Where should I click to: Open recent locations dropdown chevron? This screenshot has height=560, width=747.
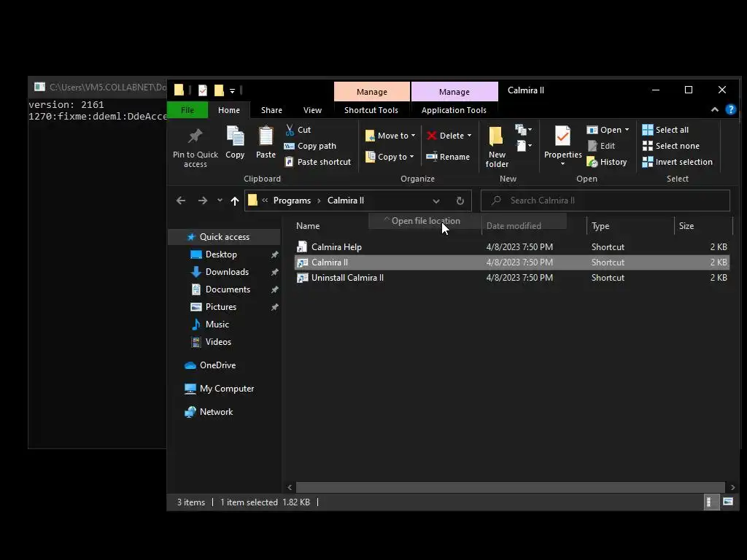(x=220, y=201)
